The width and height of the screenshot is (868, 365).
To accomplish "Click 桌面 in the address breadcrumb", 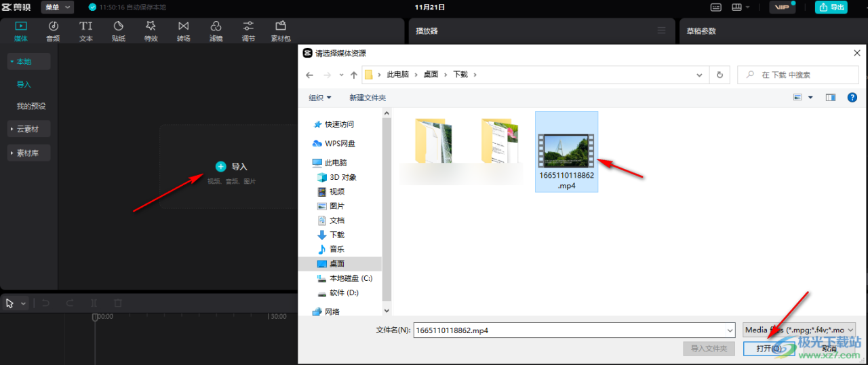I will coord(431,75).
